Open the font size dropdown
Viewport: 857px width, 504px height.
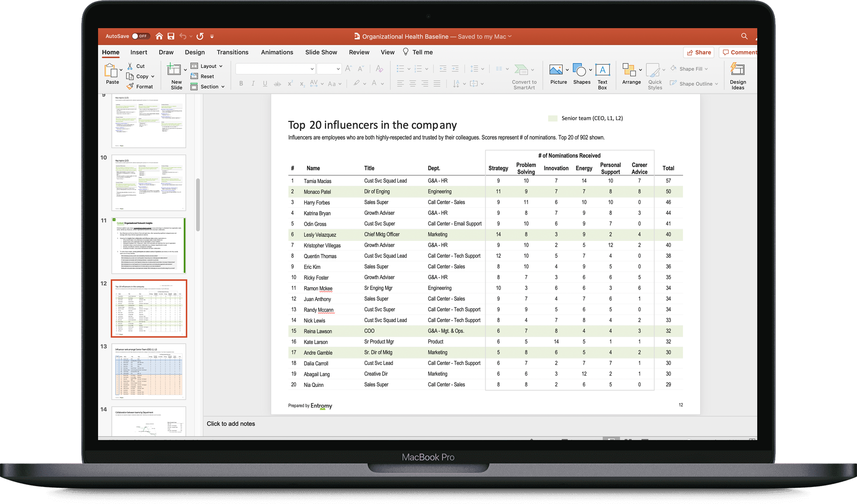tap(329, 69)
